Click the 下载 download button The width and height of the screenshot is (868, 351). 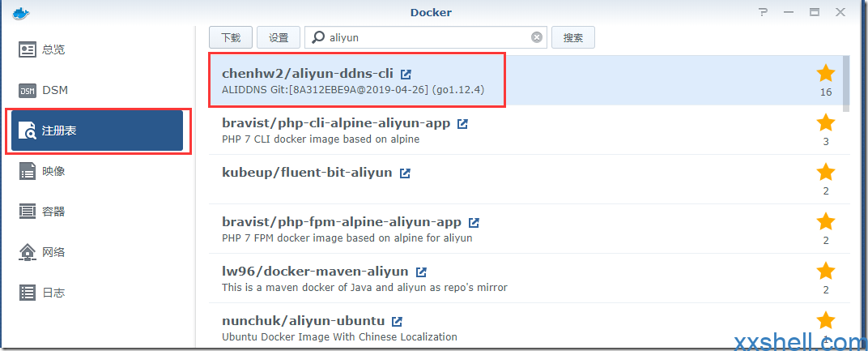pyautogui.click(x=231, y=38)
